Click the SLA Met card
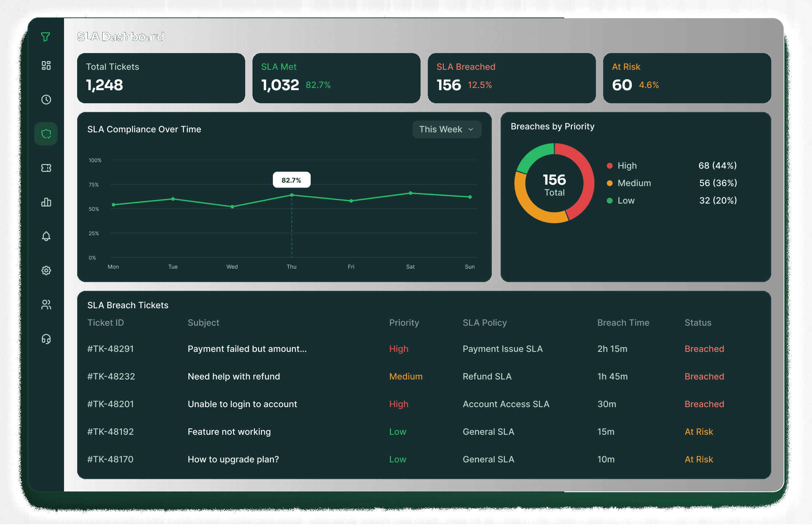 coord(337,78)
